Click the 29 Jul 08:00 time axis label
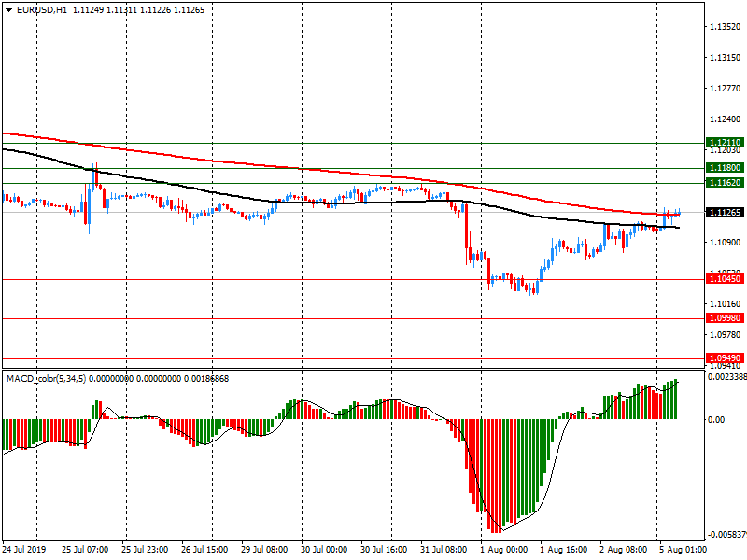The height and width of the screenshot is (560, 747). coord(264,550)
